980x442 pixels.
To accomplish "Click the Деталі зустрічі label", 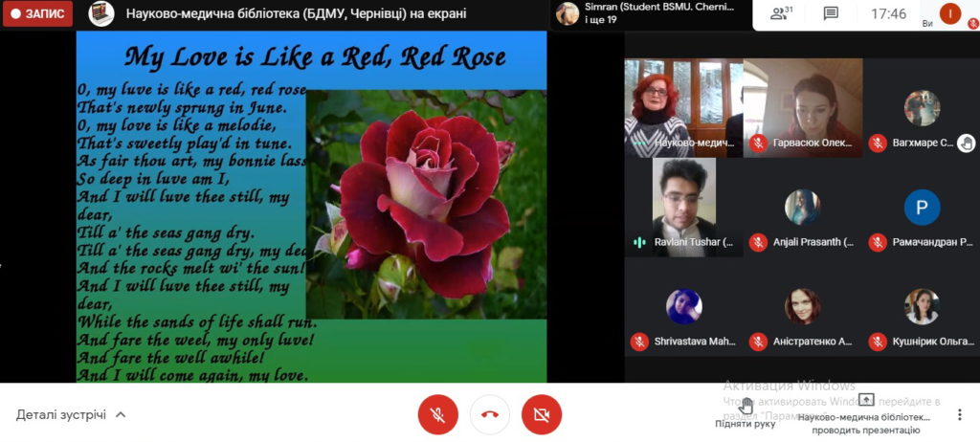I will tap(61, 414).
